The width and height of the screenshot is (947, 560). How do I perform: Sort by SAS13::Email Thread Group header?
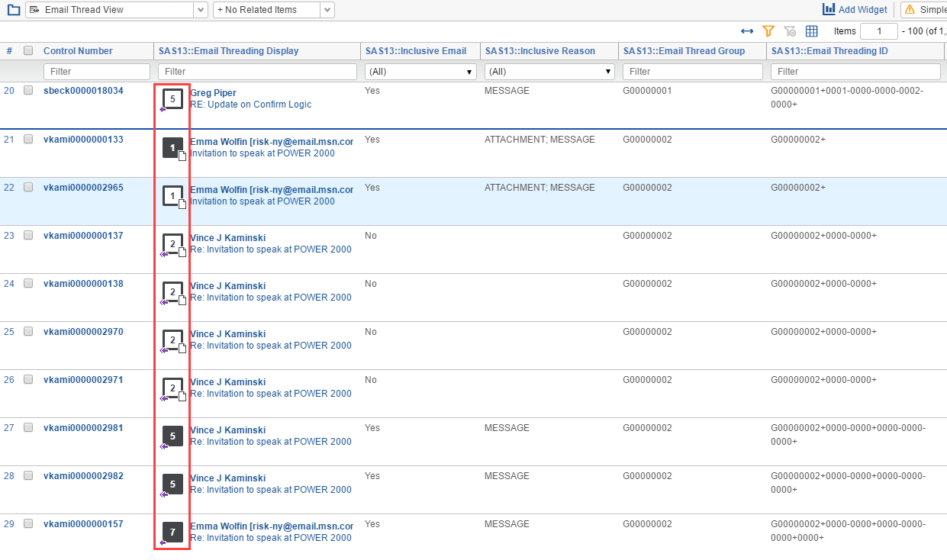(683, 51)
